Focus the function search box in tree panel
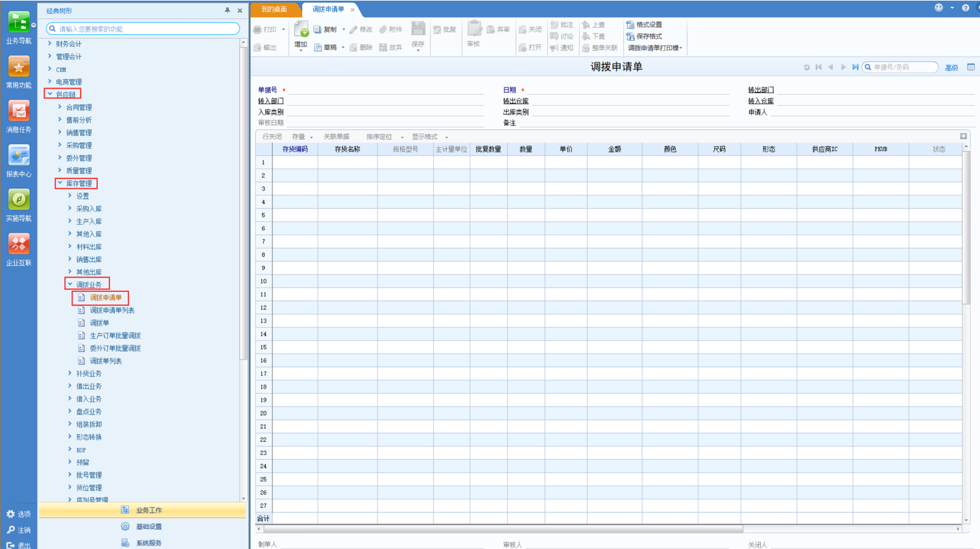The height and width of the screenshot is (549, 980). click(143, 29)
